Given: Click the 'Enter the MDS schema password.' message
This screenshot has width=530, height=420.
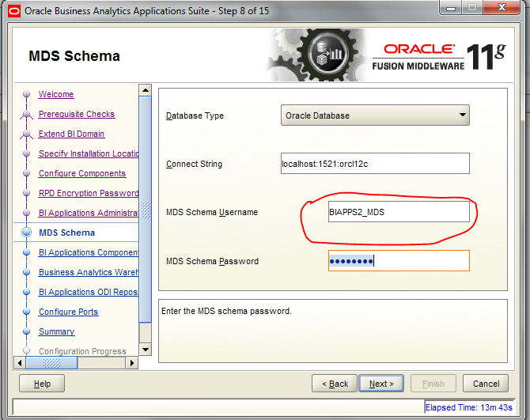Looking at the screenshot, I should click(226, 311).
